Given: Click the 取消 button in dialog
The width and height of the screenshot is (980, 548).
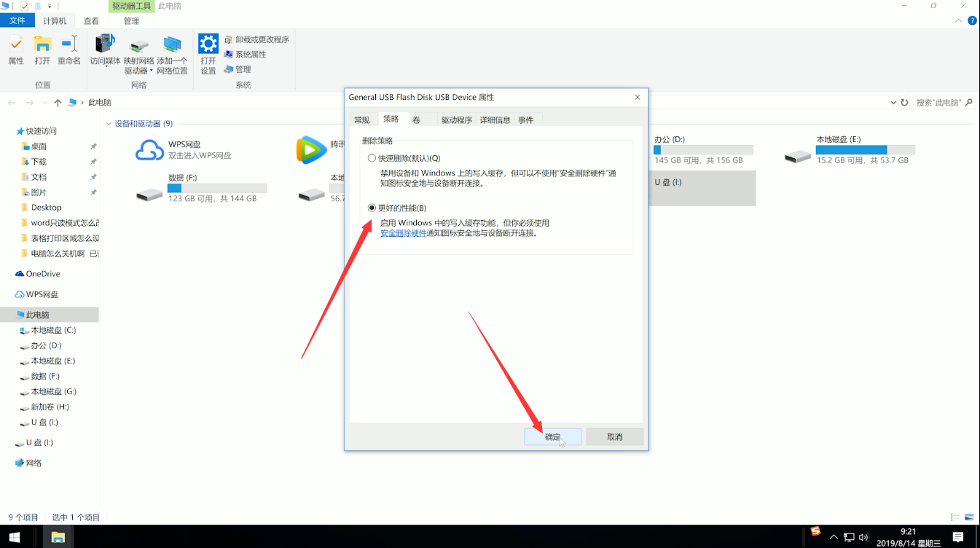Looking at the screenshot, I should (x=614, y=437).
